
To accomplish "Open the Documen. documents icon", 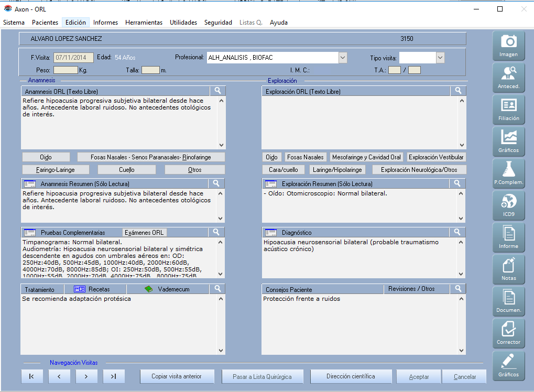I will coord(508,301).
